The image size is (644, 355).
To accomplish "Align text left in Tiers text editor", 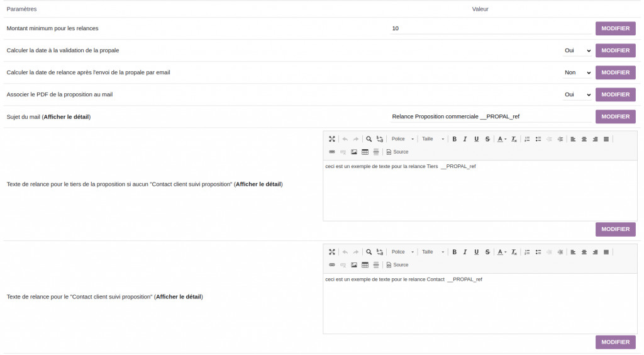I will click(x=573, y=139).
